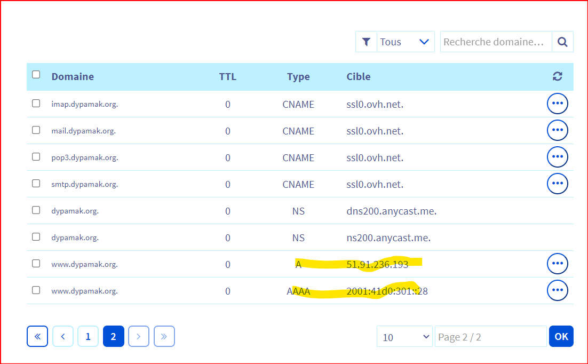
Task: Click the Recherche domaine search field
Action: [x=496, y=42]
